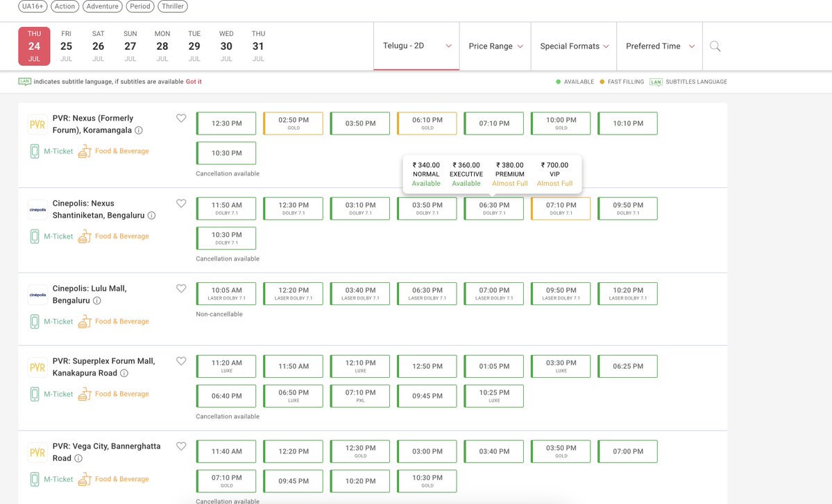Book 06:10 PM GOLD show at PVR Nexus
Viewport: 832px width, 504px height.
427,123
